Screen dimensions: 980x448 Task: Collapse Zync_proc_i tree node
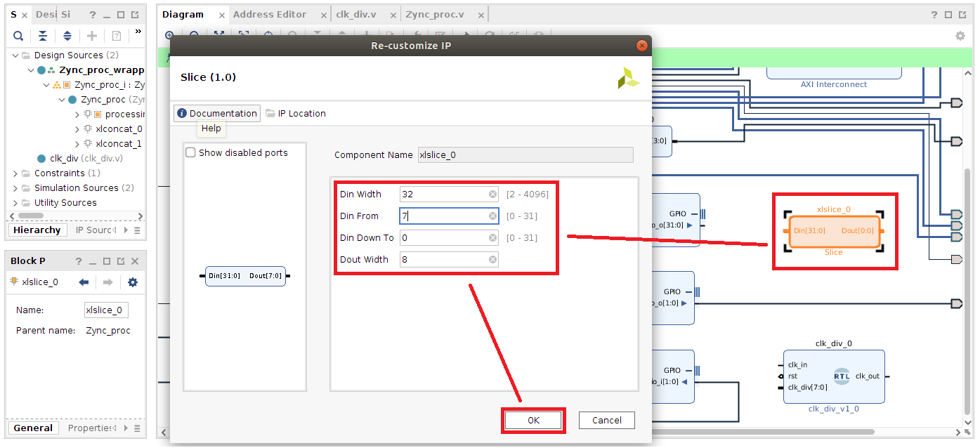[x=46, y=85]
